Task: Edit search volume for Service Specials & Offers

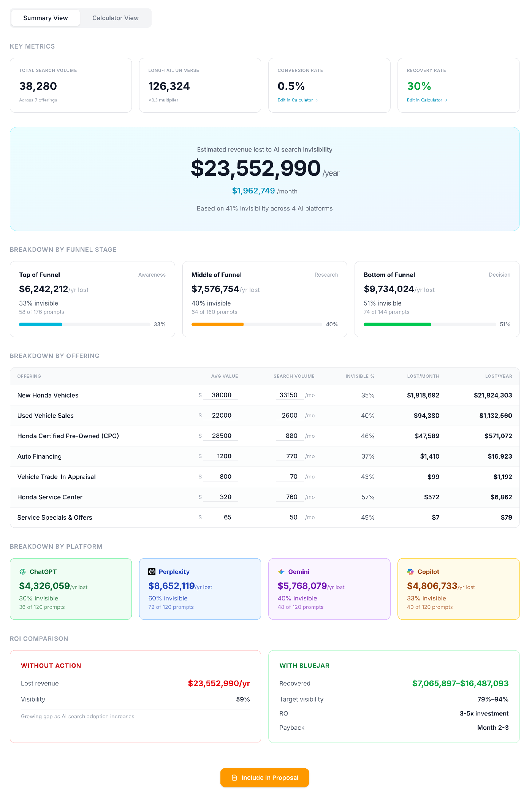Action: click(x=290, y=517)
